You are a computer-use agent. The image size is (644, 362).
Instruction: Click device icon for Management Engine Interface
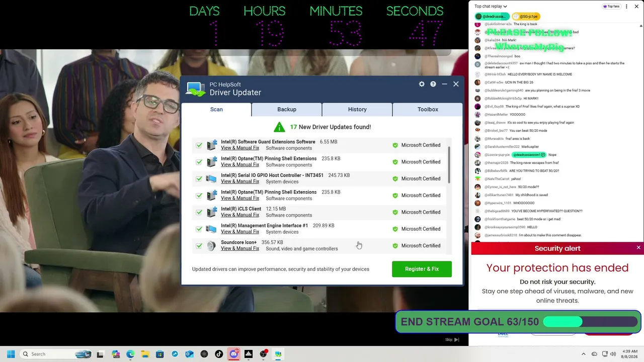click(x=212, y=229)
